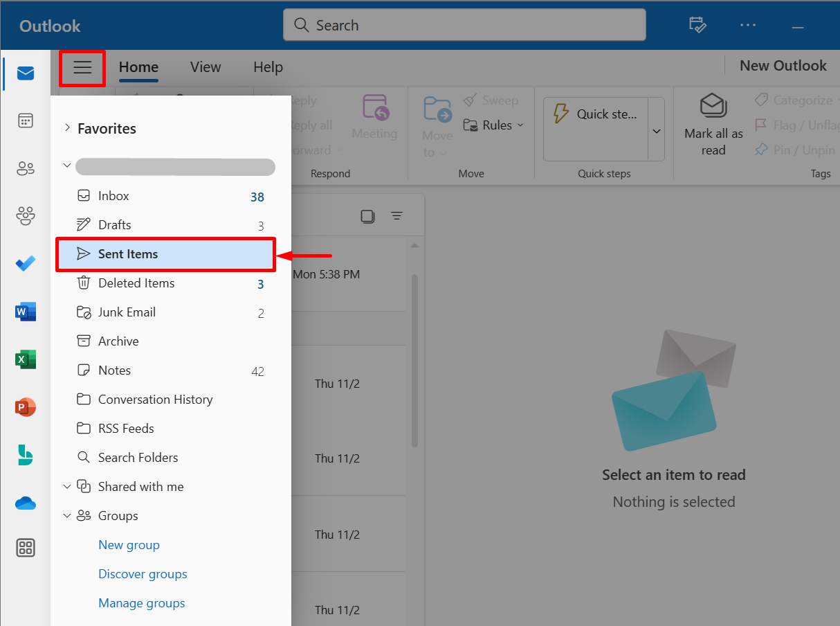Click the message list scrollbar
The image size is (840, 626).
click(x=414, y=360)
